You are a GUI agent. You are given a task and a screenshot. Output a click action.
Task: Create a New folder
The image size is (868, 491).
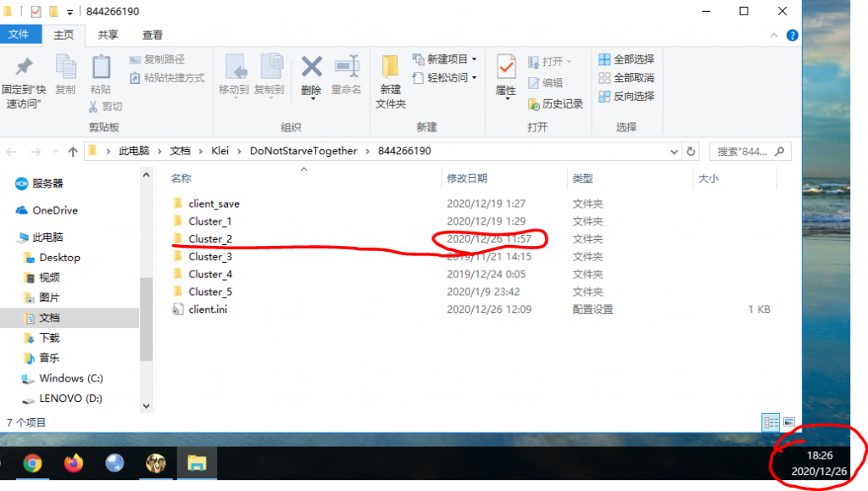pyautogui.click(x=390, y=81)
